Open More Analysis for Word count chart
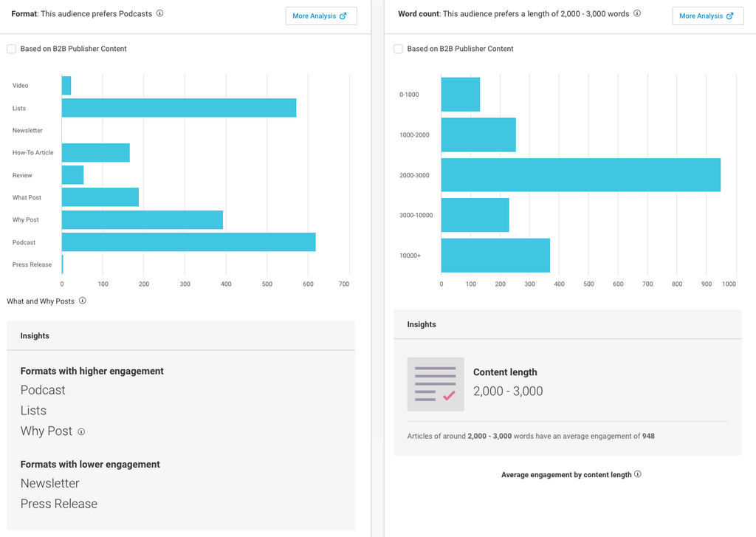The image size is (756, 537). point(707,16)
